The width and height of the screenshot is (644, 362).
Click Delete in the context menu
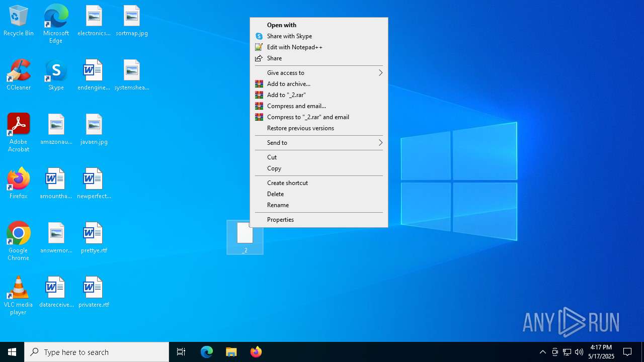(319, 194)
